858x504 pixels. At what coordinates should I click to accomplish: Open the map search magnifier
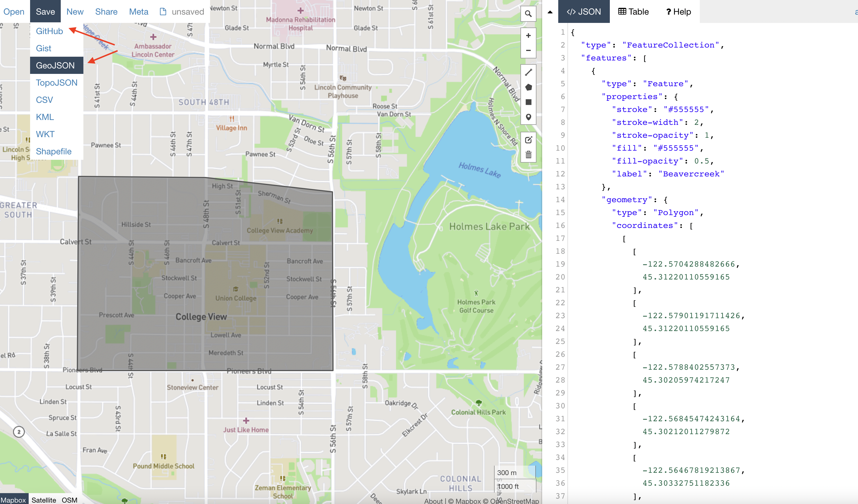528,14
